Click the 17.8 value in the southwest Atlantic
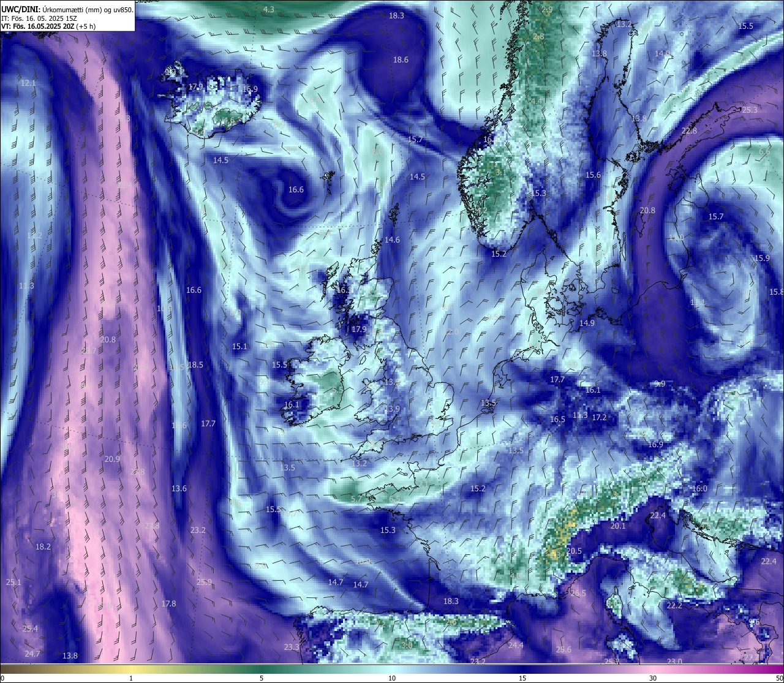This screenshot has height=683, width=784. [168, 603]
